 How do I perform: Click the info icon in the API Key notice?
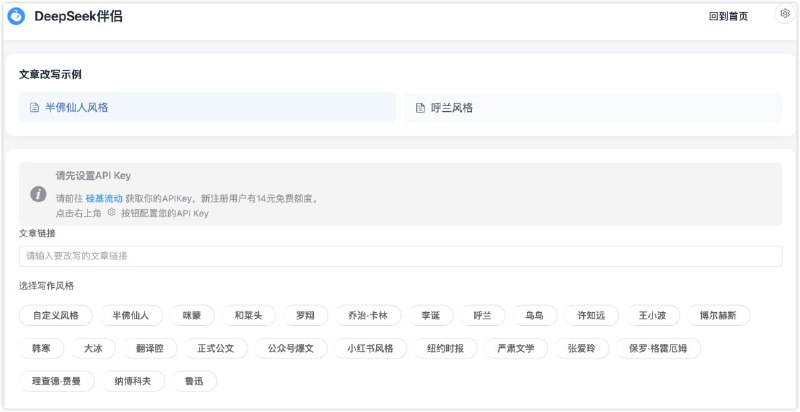38,194
